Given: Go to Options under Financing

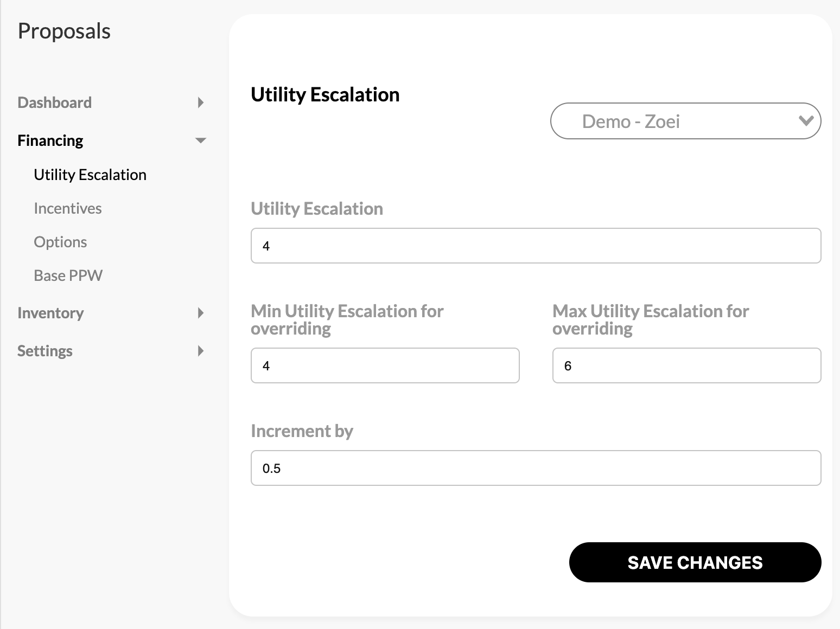Looking at the screenshot, I should pyautogui.click(x=60, y=242).
